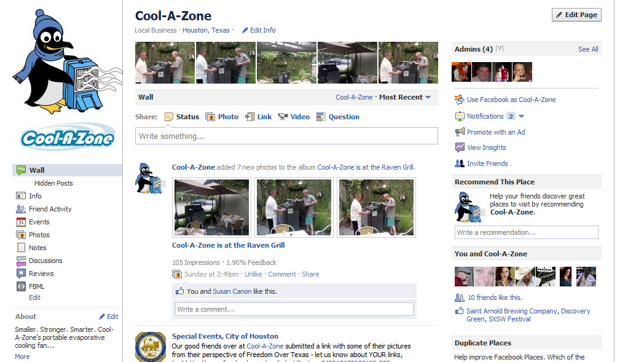644x362 pixels.
Task: Click the Notifications icon
Action: (460, 116)
